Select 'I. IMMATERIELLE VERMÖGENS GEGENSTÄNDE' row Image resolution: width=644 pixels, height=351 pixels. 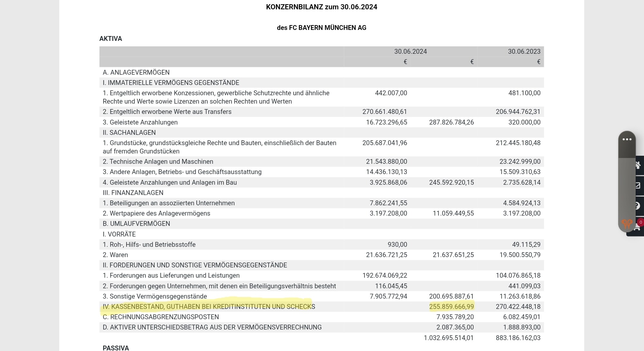point(321,83)
